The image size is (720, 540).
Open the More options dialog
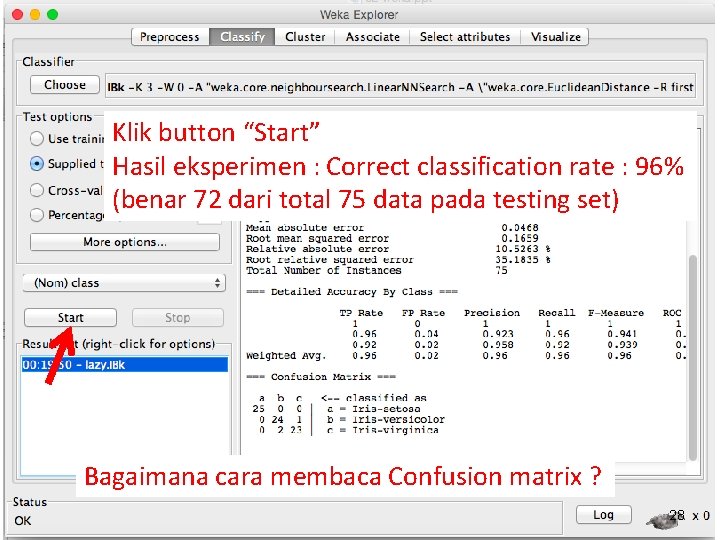[x=125, y=242]
